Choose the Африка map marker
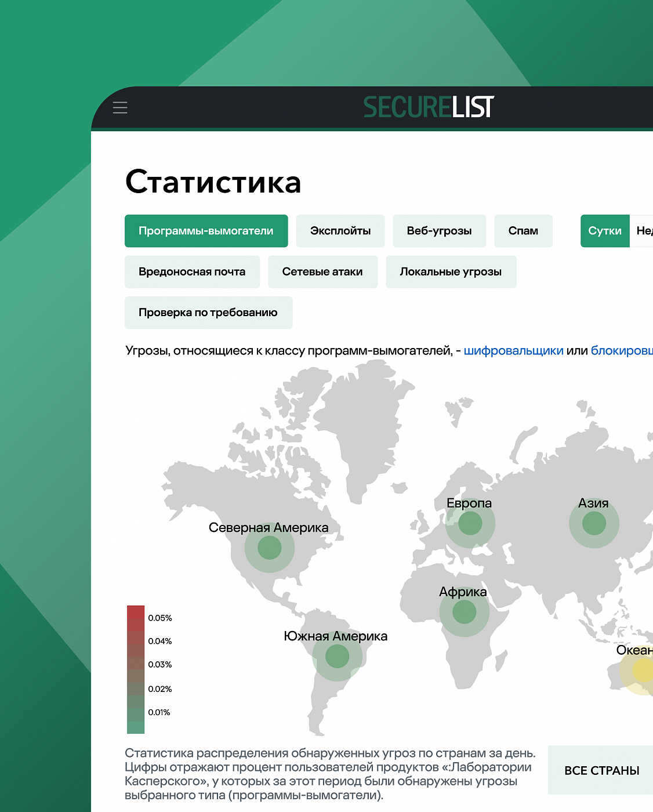 tap(464, 612)
